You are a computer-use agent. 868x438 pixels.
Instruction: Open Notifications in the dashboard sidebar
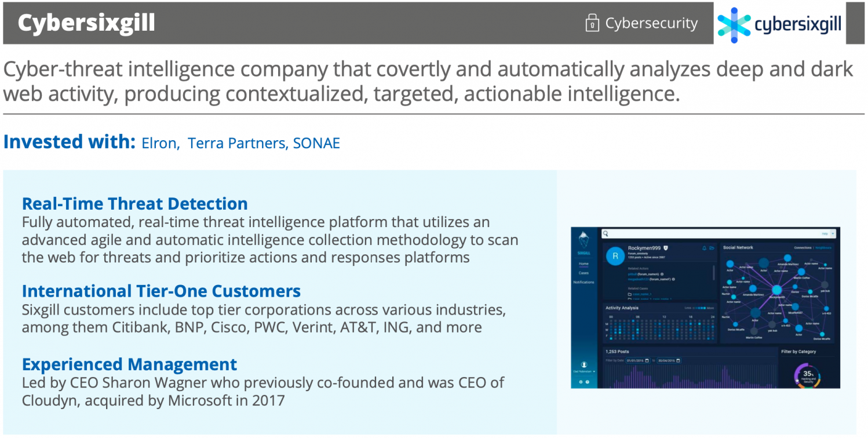click(583, 282)
